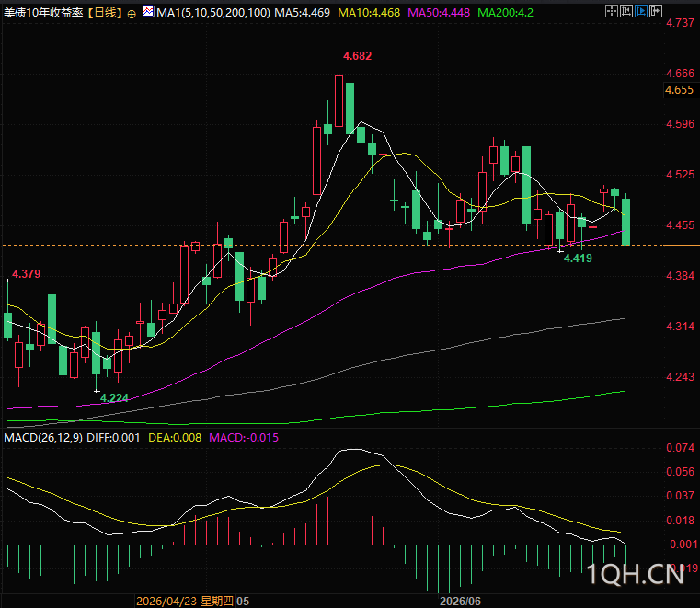
Task: Click the MA1(5,10,50,200,100) parameters label
Action: coord(213,13)
